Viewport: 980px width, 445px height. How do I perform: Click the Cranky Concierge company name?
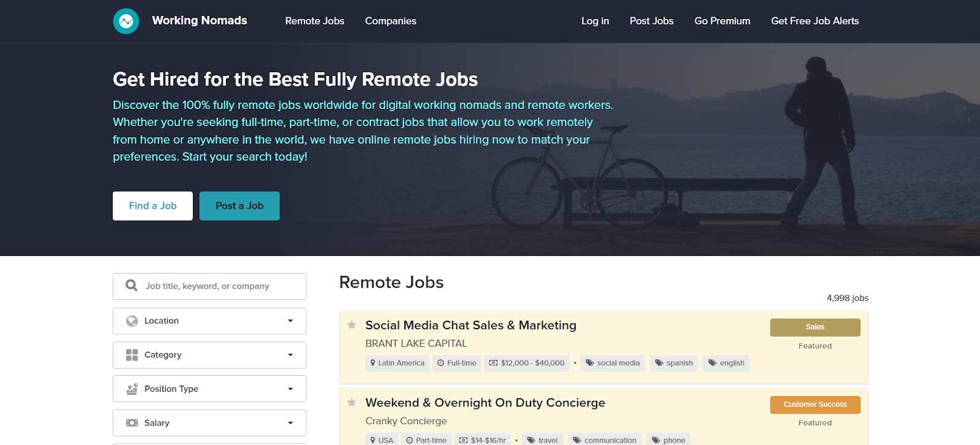(406, 421)
